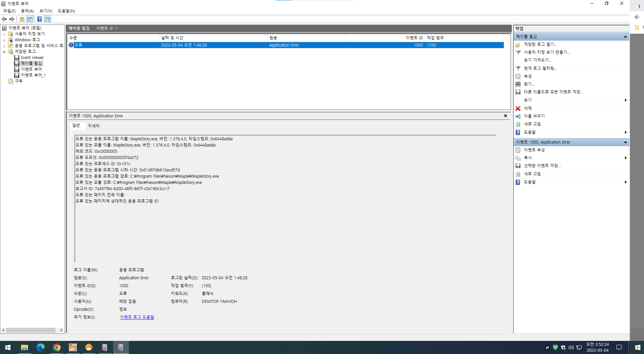Click 다른 이름으로 모든 이벤트 저장 action

click(553, 92)
